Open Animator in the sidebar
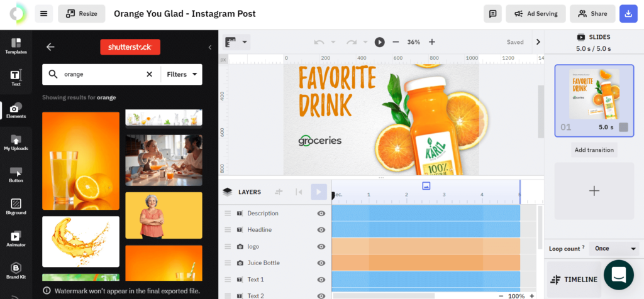 (16, 237)
